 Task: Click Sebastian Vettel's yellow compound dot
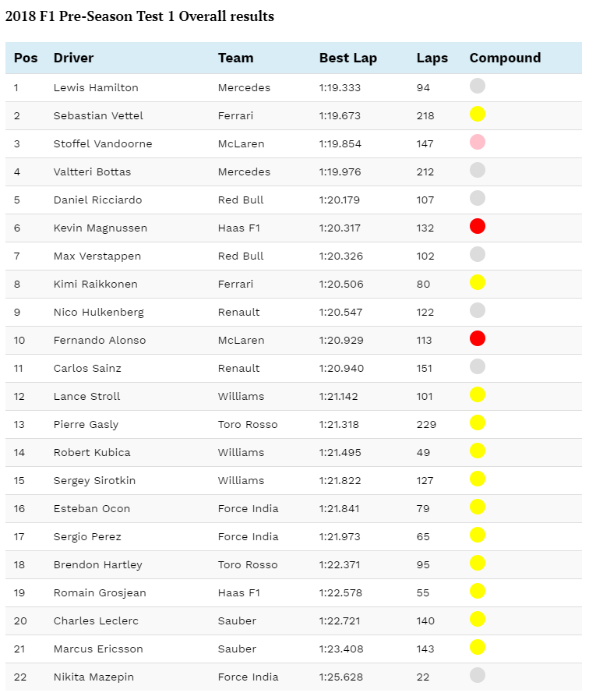tap(478, 114)
